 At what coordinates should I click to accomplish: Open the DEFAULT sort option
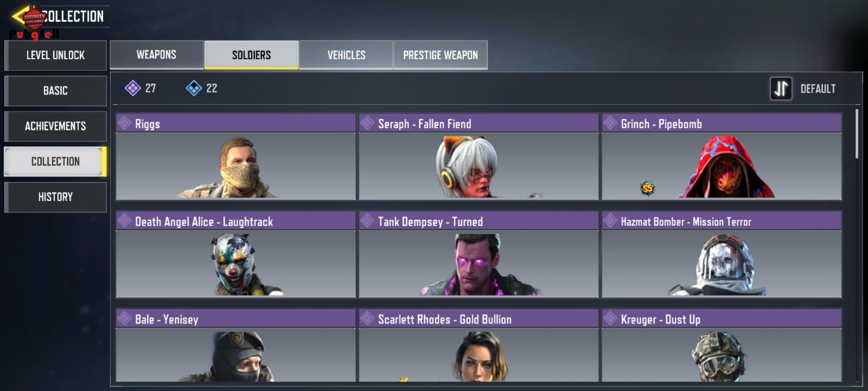coord(818,89)
